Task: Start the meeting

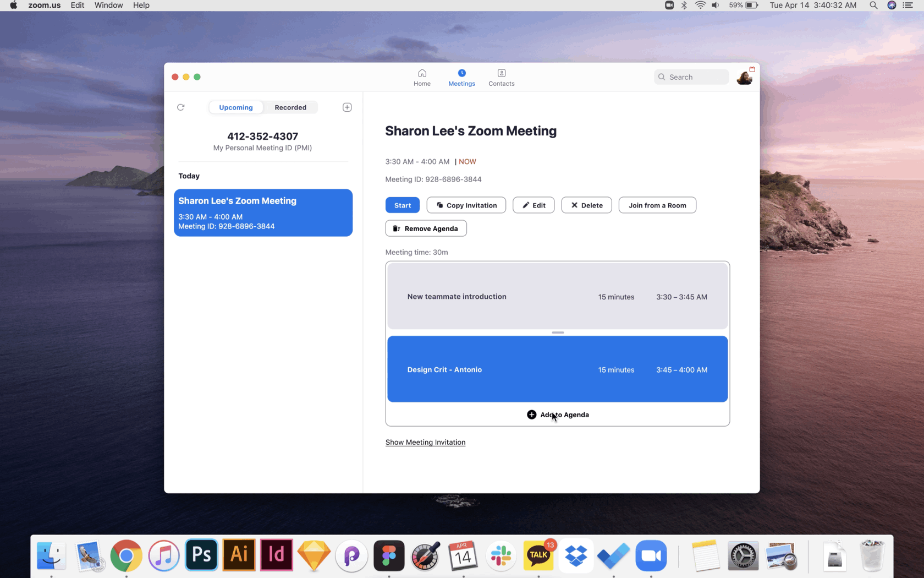Action: (403, 205)
